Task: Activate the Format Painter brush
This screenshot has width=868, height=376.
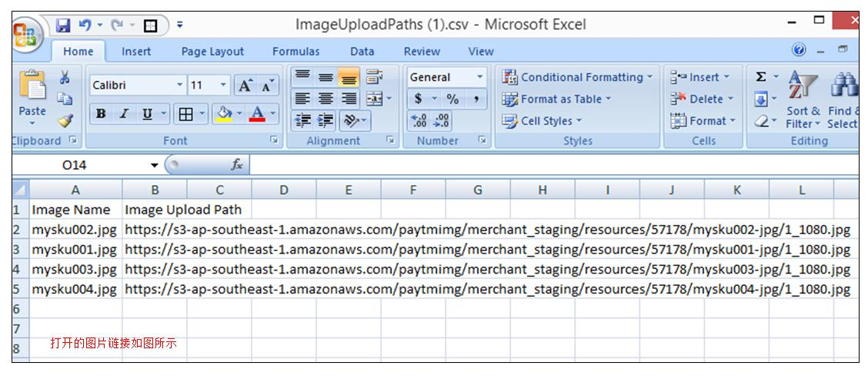Action: click(65, 119)
